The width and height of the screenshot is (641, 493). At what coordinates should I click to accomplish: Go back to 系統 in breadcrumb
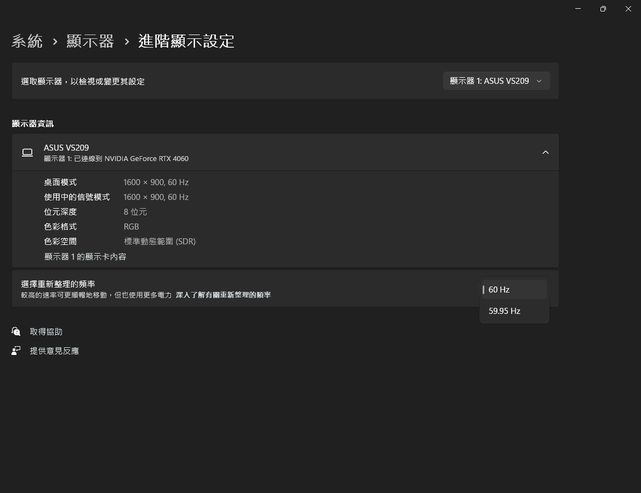(x=27, y=41)
